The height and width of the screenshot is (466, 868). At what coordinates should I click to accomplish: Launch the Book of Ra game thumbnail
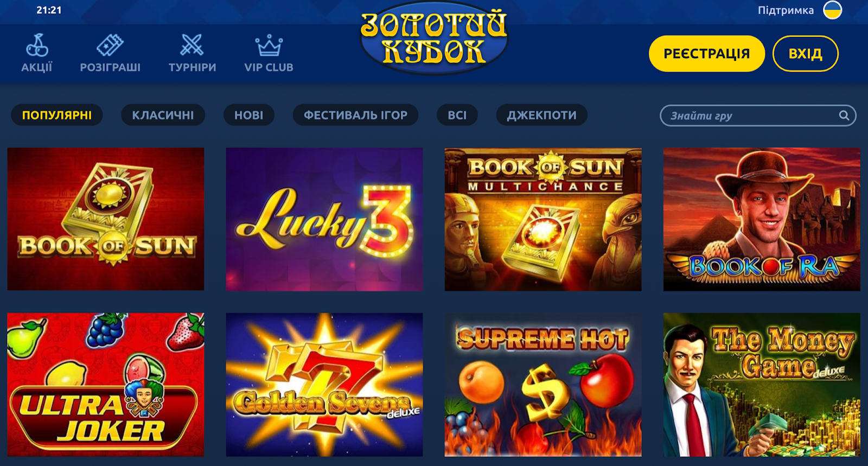tap(762, 219)
